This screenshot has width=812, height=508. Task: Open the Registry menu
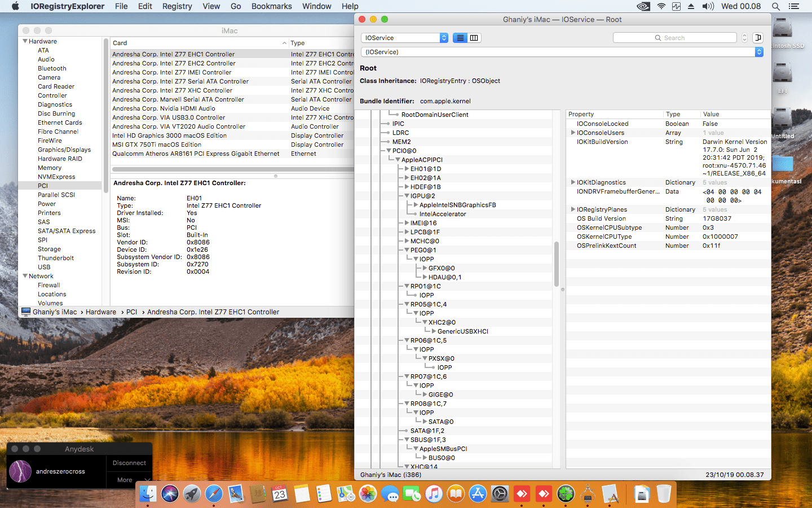coord(177,6)
